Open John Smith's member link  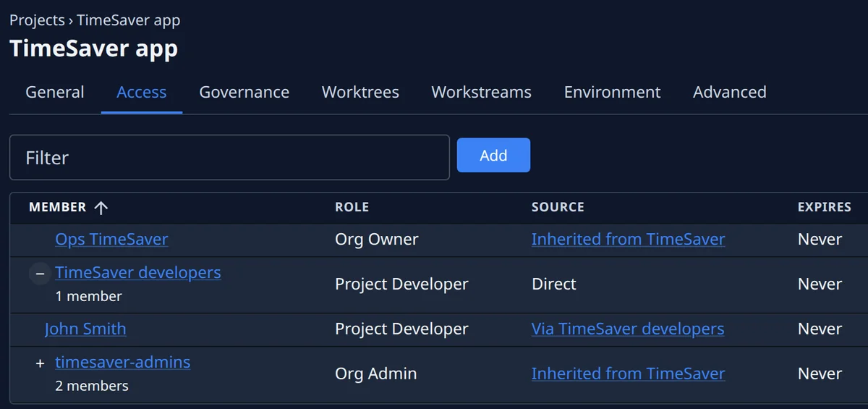(x=85, y=329)
